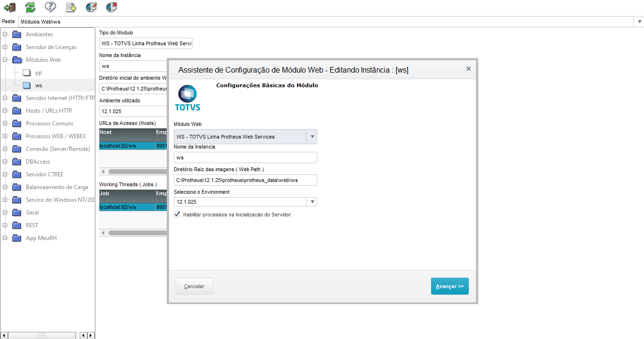Click the edit web module globe-pencil icon
The image size is (644, 339).
(x=92, y=7)
